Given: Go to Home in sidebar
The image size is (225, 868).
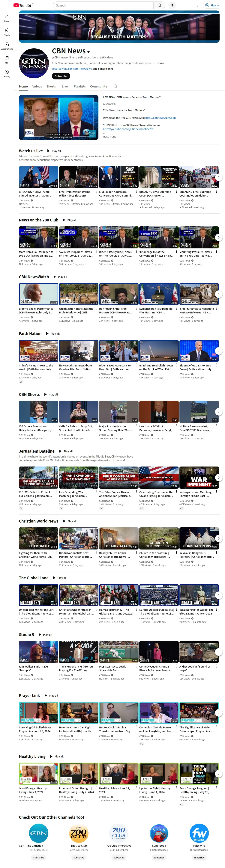Looking at the screenshot, I should tap(7, 18).
